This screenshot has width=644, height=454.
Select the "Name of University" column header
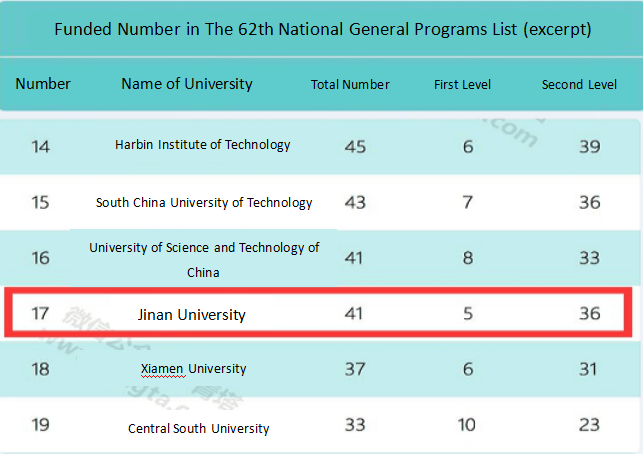coord(187,84)
